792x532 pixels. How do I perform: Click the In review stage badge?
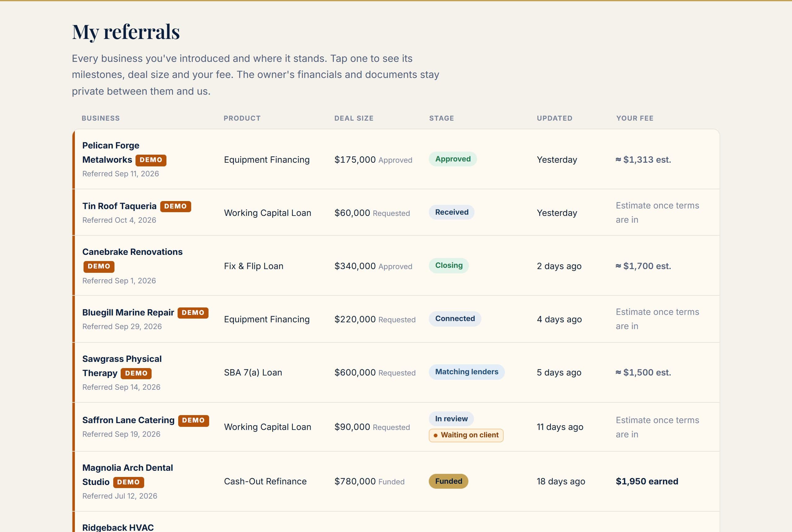tap(451, 419)
